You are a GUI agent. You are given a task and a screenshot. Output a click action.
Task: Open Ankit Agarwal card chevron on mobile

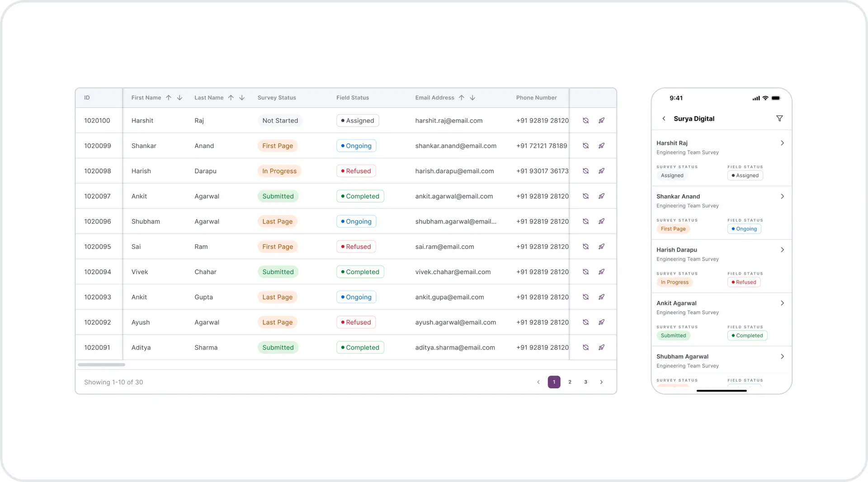coord(782,303)
